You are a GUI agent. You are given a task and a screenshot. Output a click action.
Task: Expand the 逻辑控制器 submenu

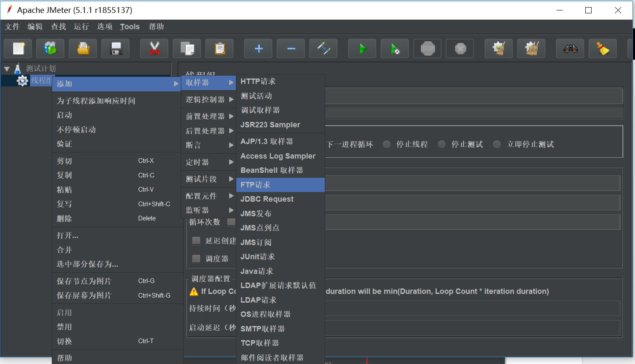(209, 99)
